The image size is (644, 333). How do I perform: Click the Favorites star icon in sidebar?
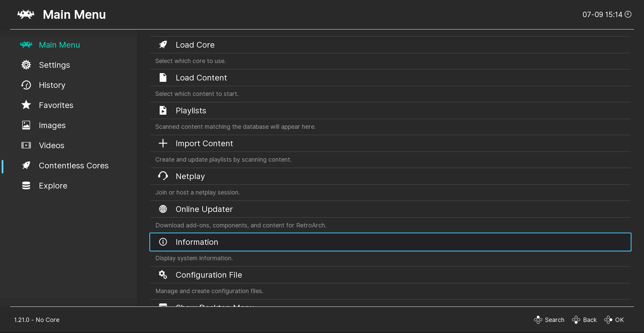pos(26,105)
